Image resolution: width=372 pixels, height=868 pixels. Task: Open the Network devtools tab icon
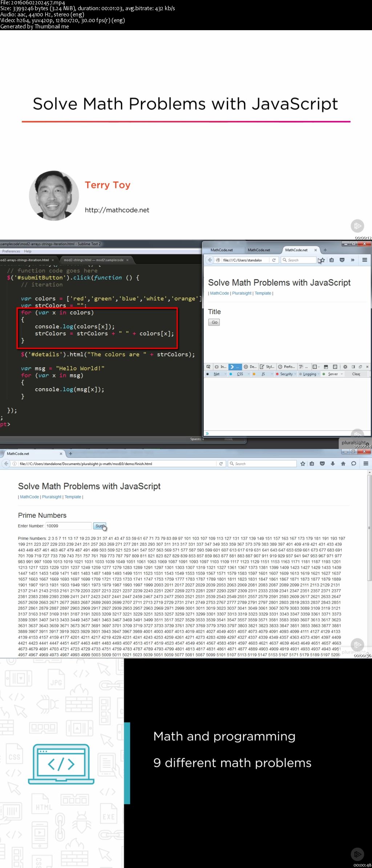(303, 367)
